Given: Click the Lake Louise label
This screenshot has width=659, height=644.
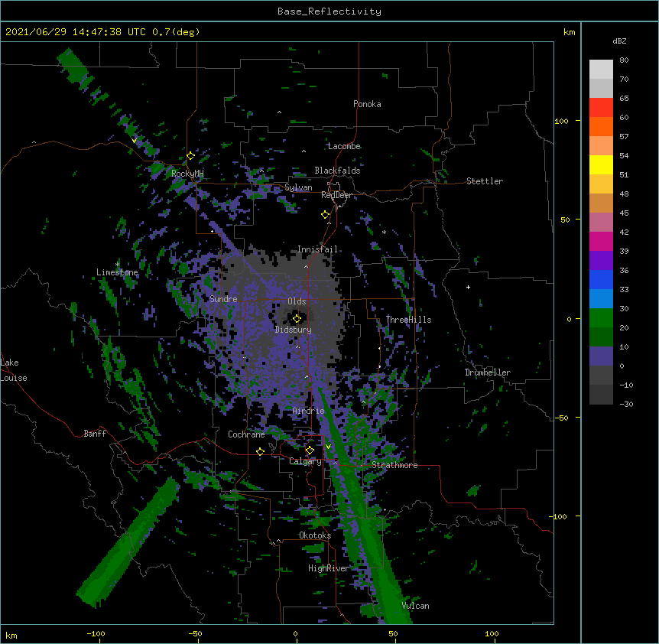Looking at the screenshot, I should click(x=14, y=370).
